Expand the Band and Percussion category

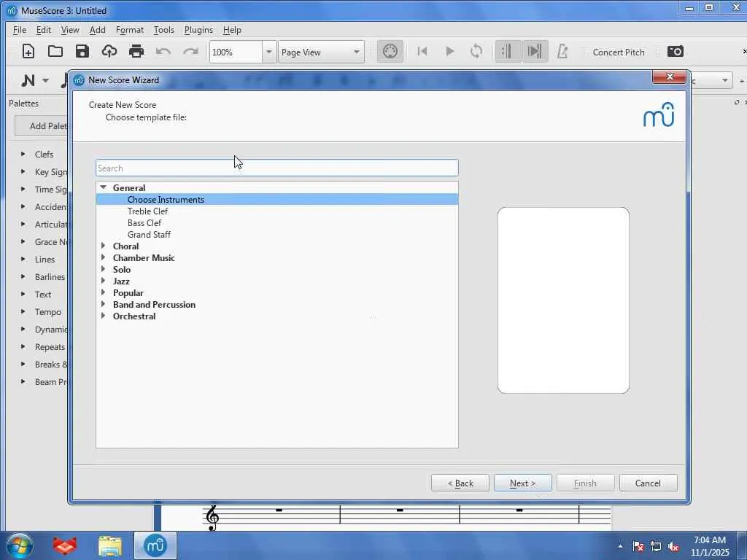103,304
